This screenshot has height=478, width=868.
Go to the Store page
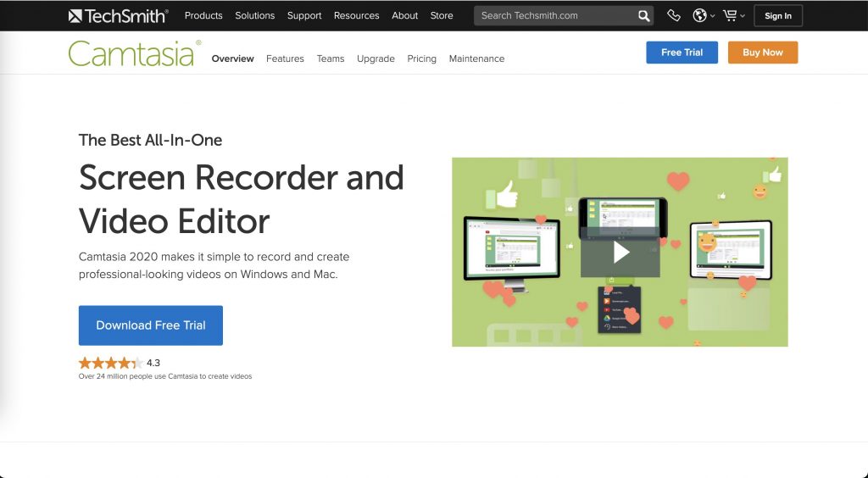(x=441, y=15)
